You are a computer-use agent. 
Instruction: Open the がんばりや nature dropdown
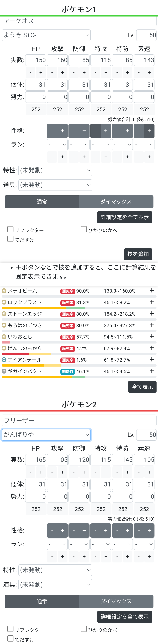point(46,435)
